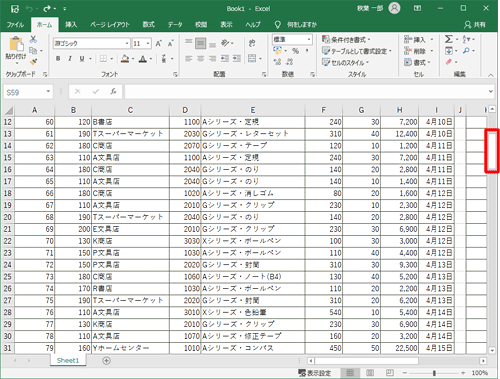The height and width of the screenshot is (379, 500).
Task: Switch to Page Layout view in status bar
Action: click(370, 373)
